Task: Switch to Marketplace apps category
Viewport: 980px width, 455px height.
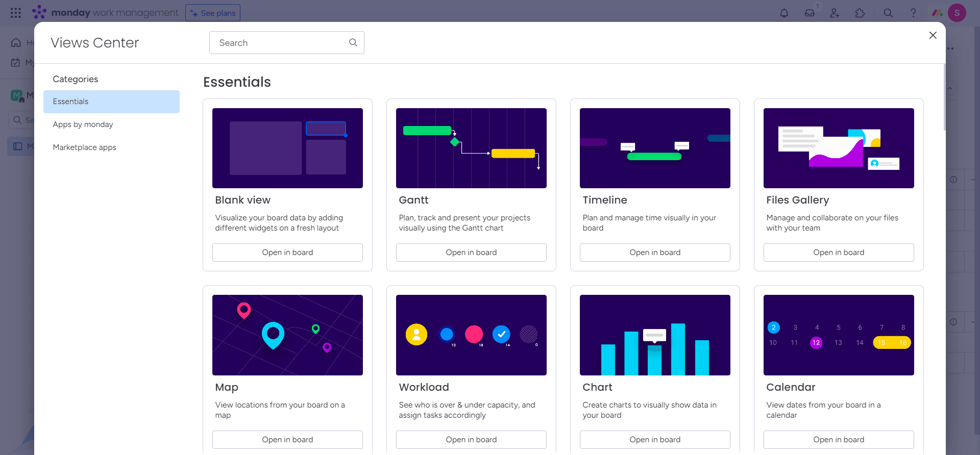Action: point(85,147)
